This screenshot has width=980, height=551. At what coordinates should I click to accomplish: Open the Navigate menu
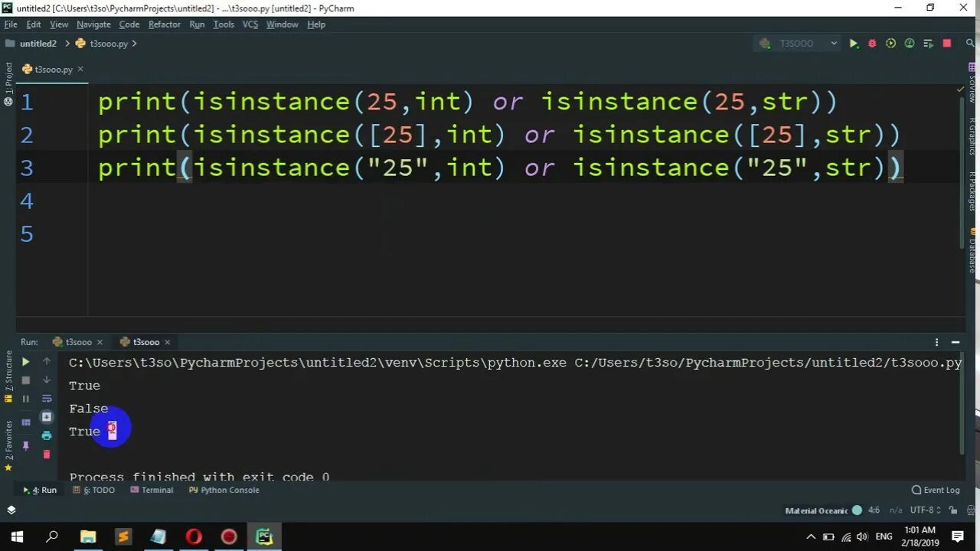(x=93, y=24)
